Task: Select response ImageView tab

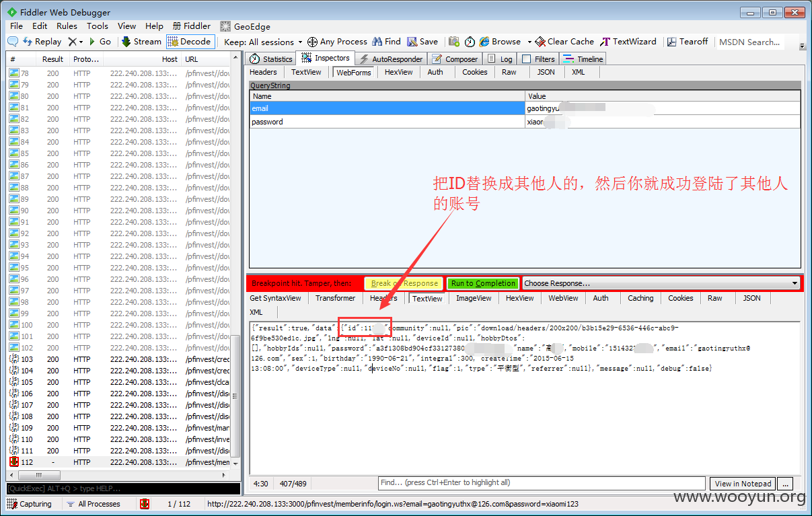Action: click(474, 298)
